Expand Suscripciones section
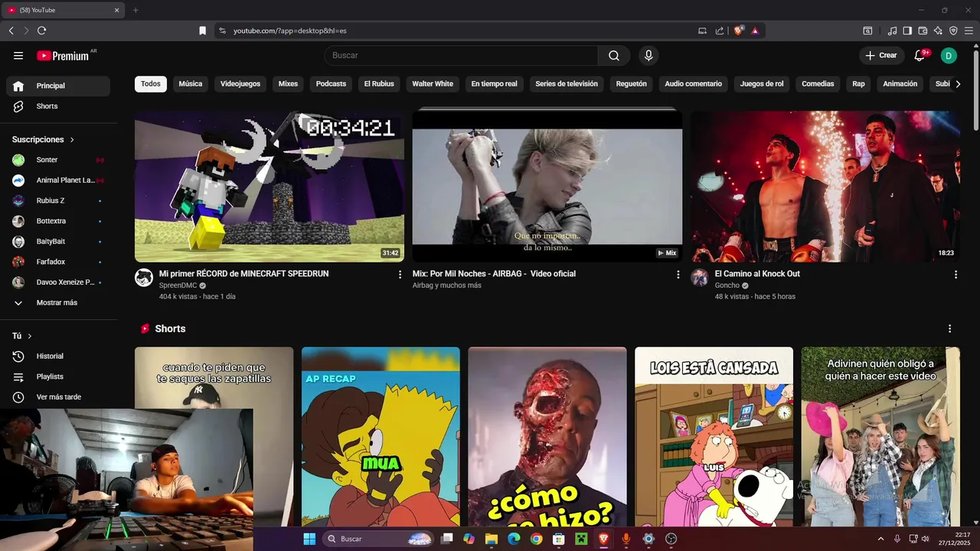The image size is (980, 551). tap(44, 139)
